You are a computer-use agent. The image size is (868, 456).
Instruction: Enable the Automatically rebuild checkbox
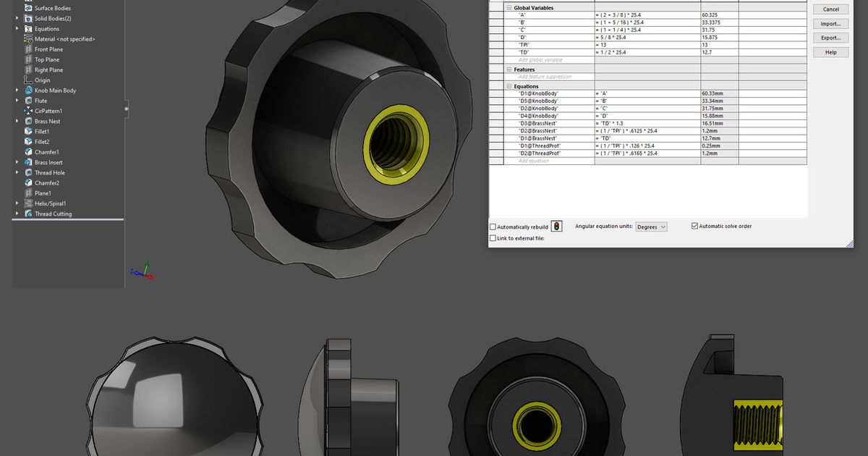coord(493,226)
